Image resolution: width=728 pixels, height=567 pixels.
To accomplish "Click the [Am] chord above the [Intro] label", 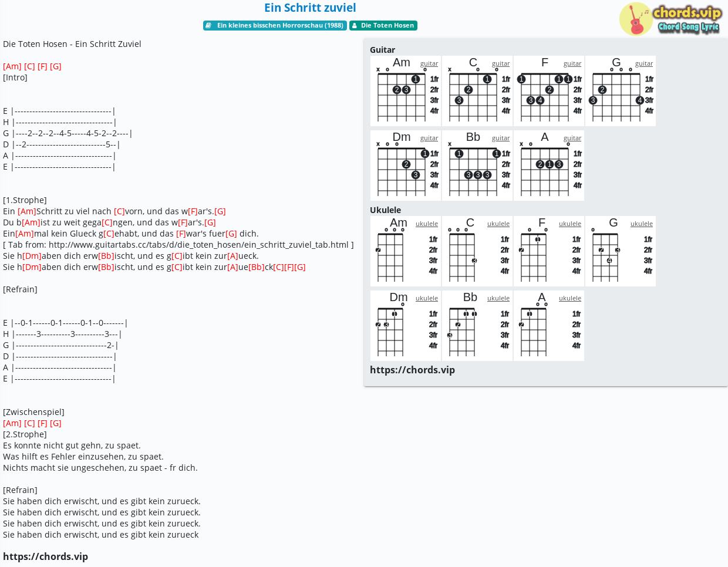I will pyautogui.click(x=12, y=66).
